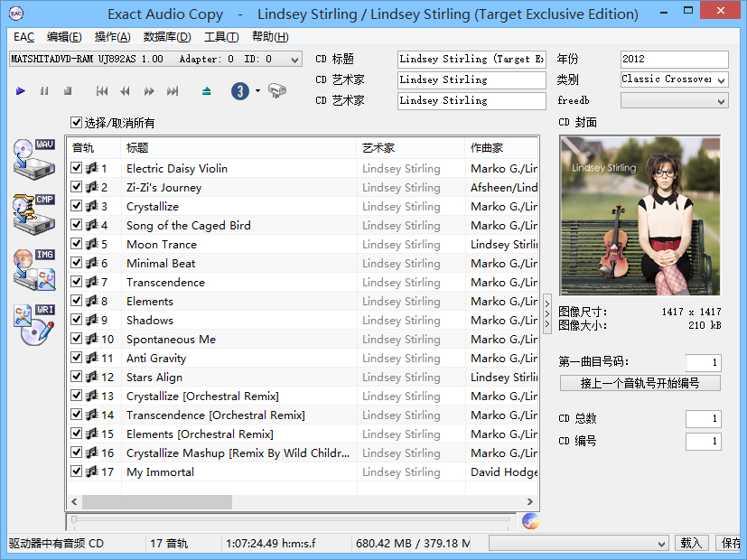Open the 操作(A) menu

112,37
